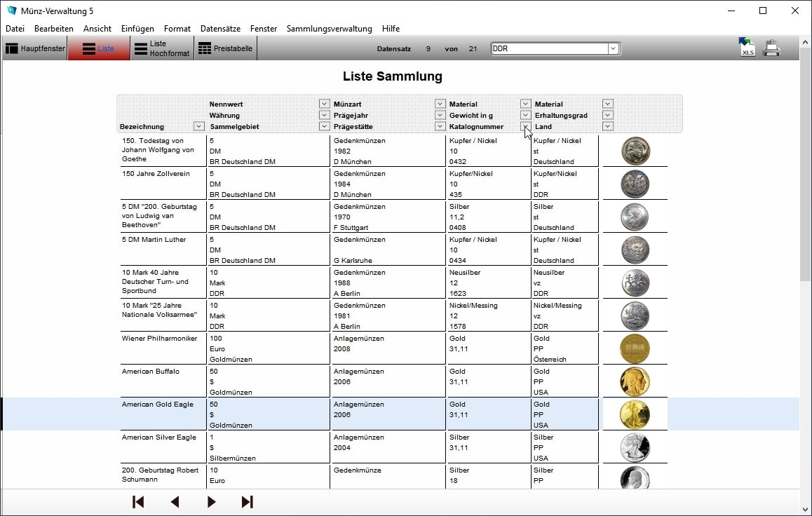Export list via the XLS icon
The height and width of the screenshot is (516, 812).
[747, 48]
